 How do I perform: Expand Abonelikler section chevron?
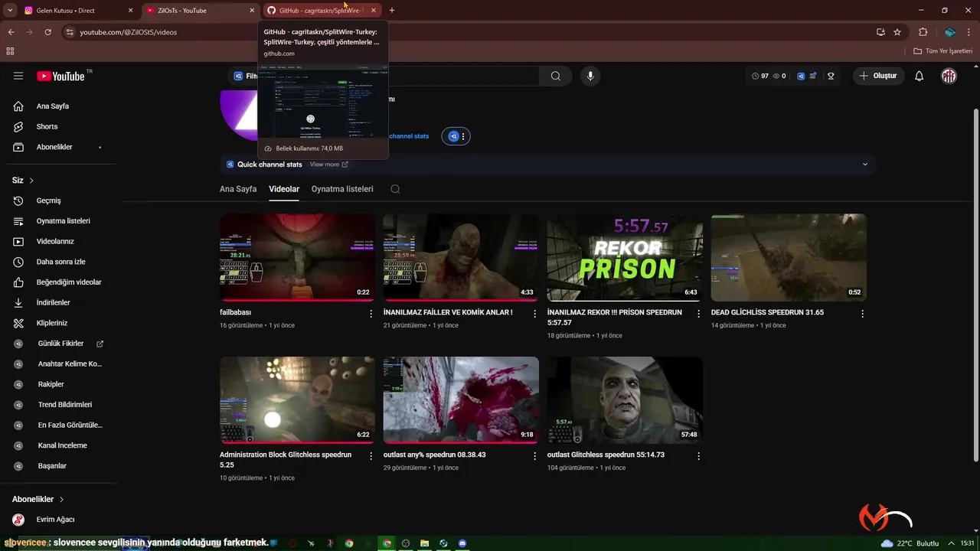pos(62,499)
